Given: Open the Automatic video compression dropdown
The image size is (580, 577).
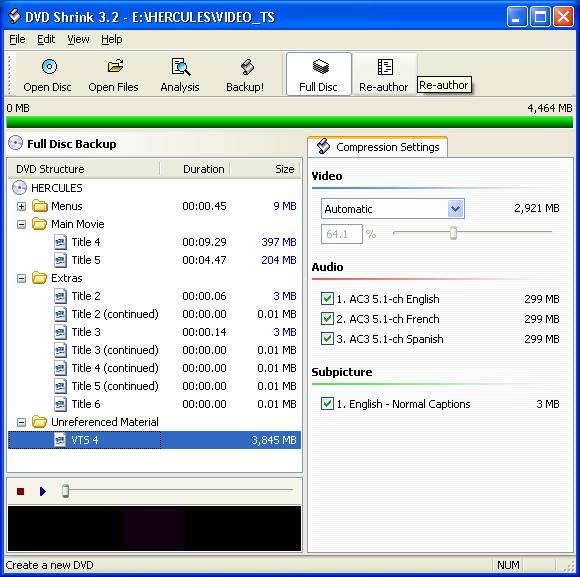Looking at the screenshot, I should (455, 209).
